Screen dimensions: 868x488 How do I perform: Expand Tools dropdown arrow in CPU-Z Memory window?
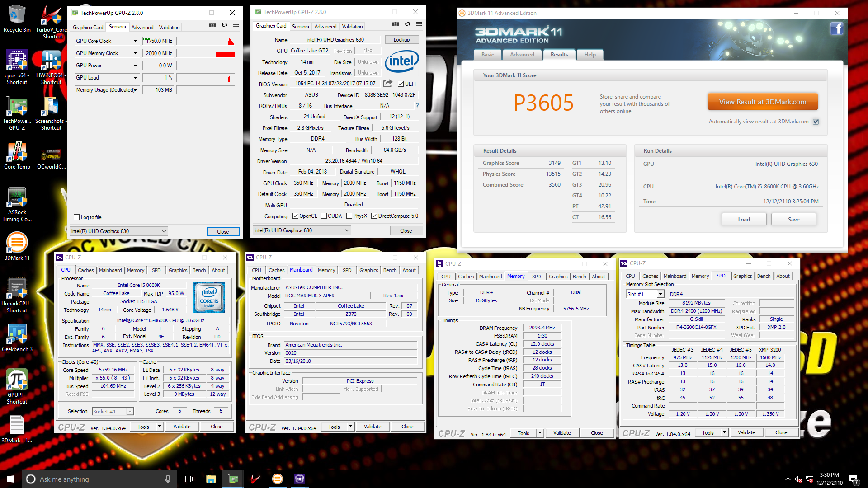point(540,433)
